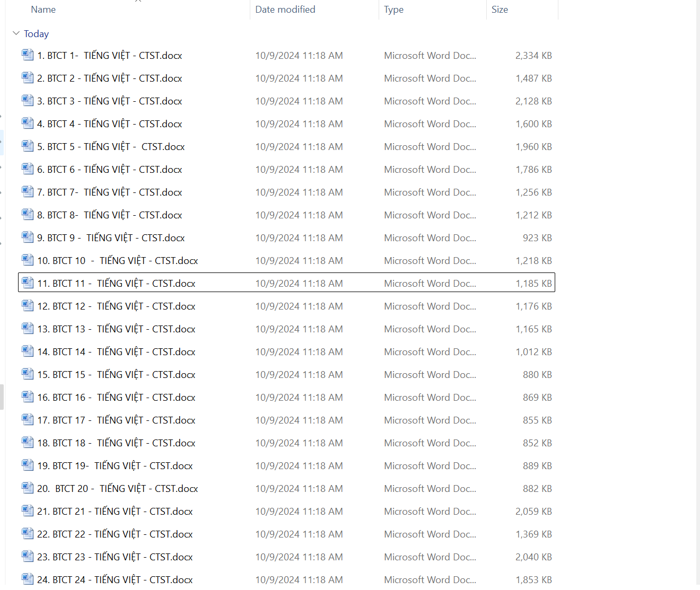The width and height of the screenshot is (700, 590).
Task: Select file name '24. BTCT 24 - TIẾNG VIỆT - CTST.docx'
Action: [x=115, y=580]
